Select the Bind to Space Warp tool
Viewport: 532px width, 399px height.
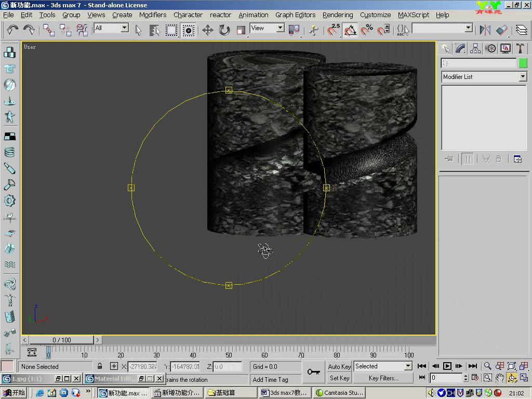click(x=82, y=30)
